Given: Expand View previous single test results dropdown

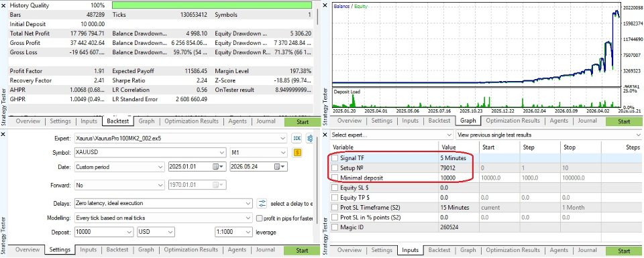Looking at the screenshot, I should (638, 135).
